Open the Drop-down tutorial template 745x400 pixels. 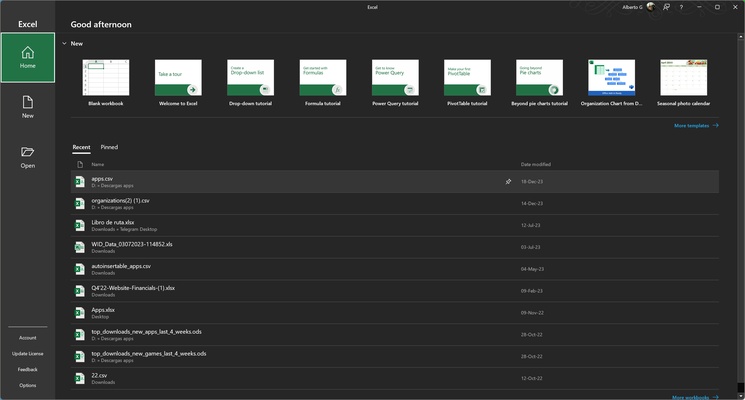click(250, 82)
